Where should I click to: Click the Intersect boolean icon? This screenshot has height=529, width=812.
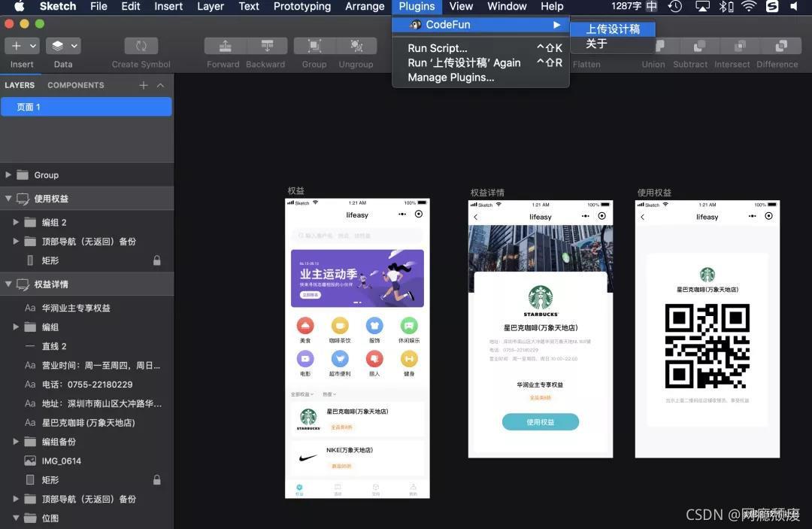pos(741,46)
